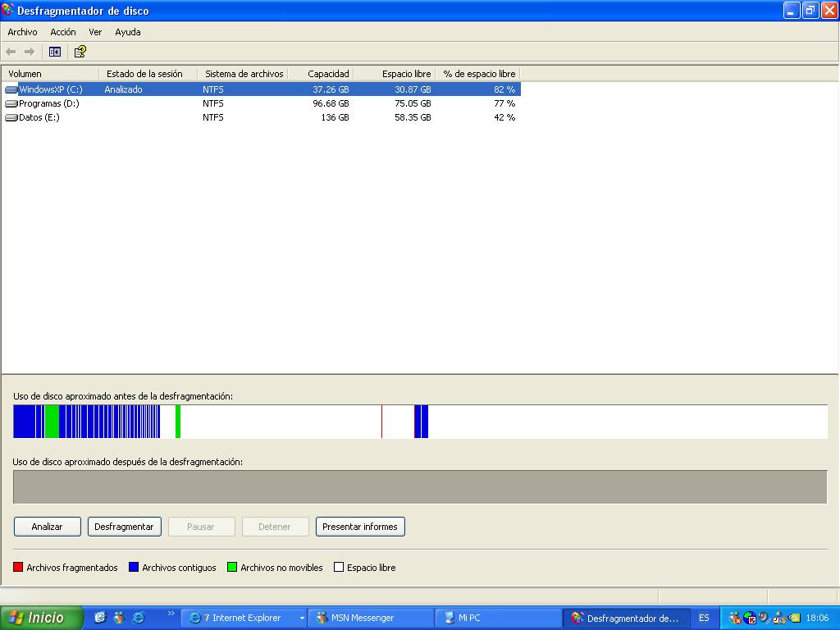Click the red Archivos fragmentados legend swatch
Viewport: 840px width, 630px height.
point(18,568)
